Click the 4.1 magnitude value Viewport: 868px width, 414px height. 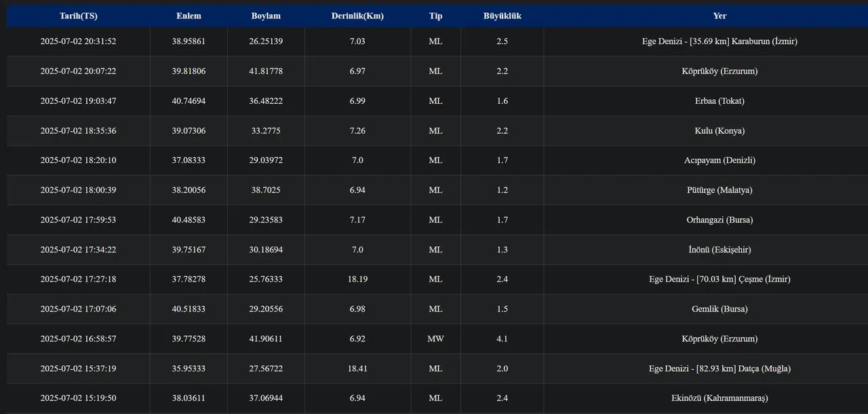click(x=502, y=339)
